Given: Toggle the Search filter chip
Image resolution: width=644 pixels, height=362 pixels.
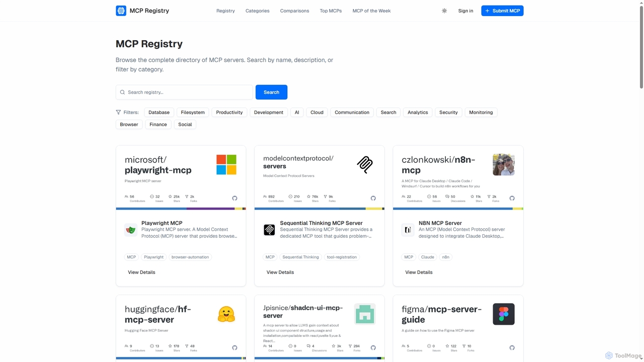Looking at the screenshot, I should click(x=388, y=112).
